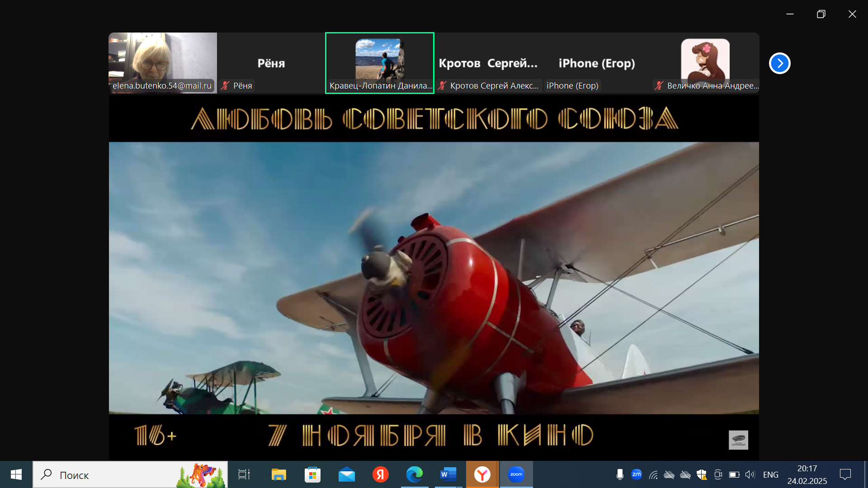Select Величко Анна Андреевна avatar tile
The image size is (868, 488).
(x=705, y=63)
